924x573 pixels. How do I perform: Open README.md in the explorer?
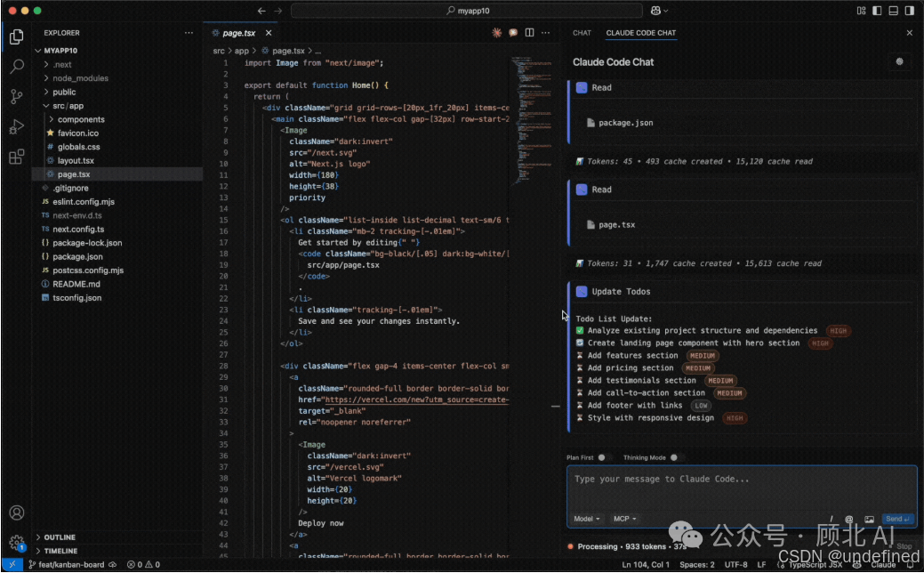(x=76, y=284)
